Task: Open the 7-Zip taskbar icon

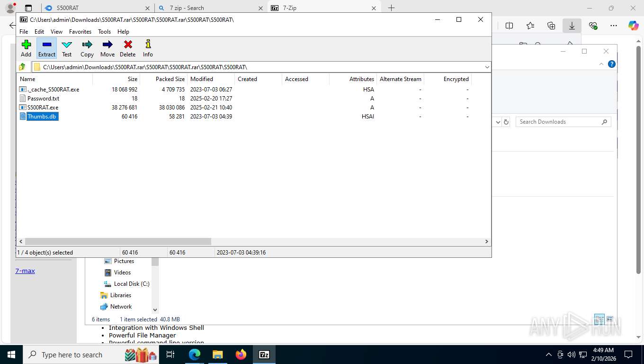Action: 264,355
